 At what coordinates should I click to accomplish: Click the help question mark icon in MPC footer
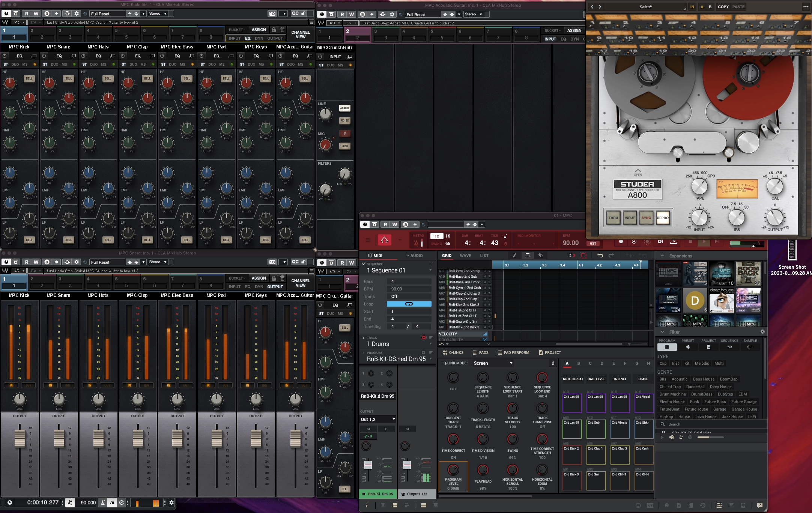[760, 505]
